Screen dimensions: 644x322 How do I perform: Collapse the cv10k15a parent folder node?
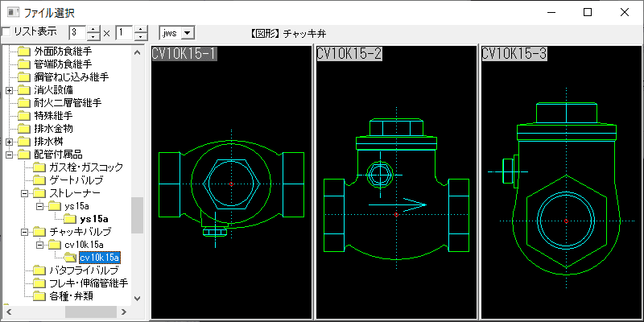tap(39, 245)
